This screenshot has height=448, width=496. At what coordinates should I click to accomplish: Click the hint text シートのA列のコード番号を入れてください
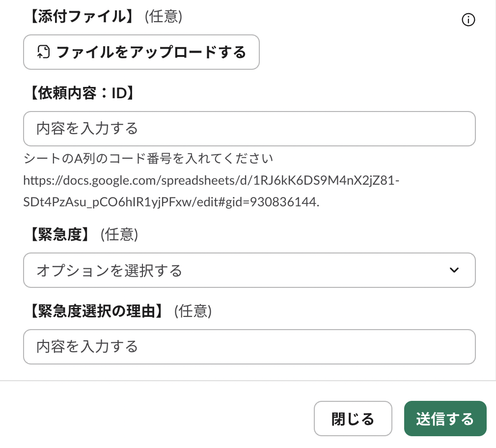(148, 159)
